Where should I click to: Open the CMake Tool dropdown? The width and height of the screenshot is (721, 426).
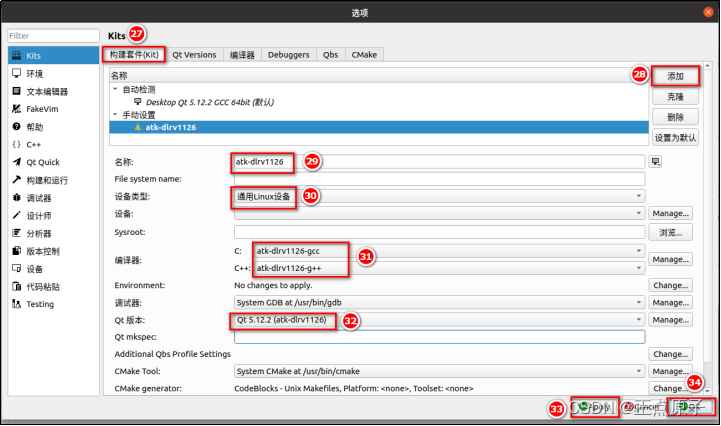click(x=439, y=371)
